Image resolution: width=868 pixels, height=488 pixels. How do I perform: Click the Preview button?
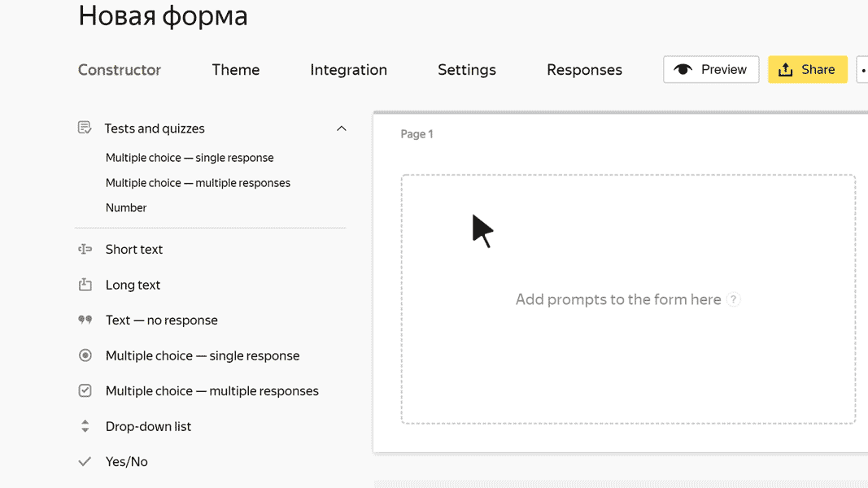711,70
